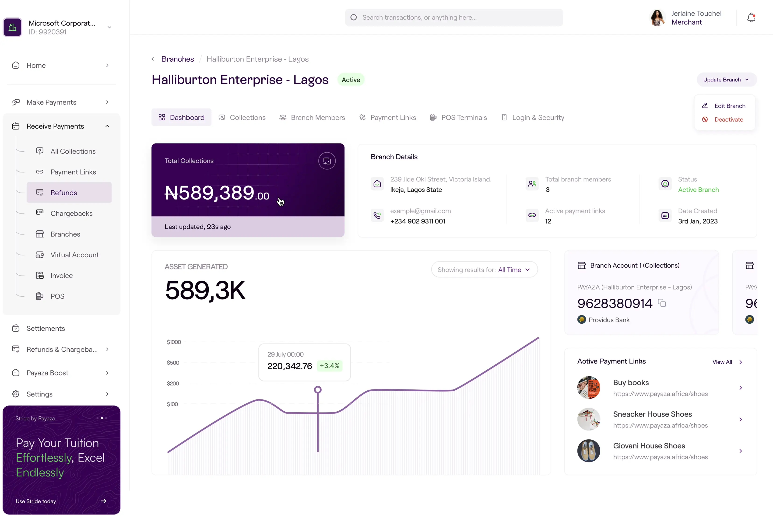
Task: Click the Microsoft Corporation building logo icon
Action: point(12,27)
